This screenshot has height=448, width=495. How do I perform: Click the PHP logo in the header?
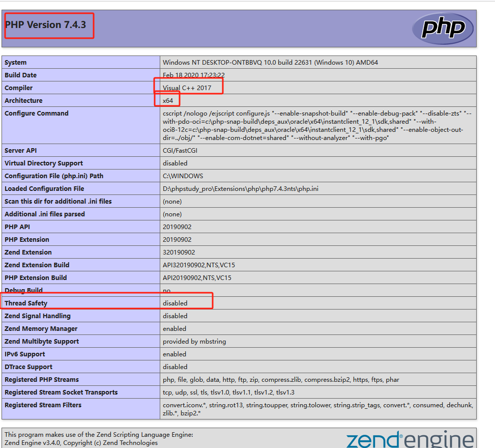pyautogui.click(x=443, y=28)
